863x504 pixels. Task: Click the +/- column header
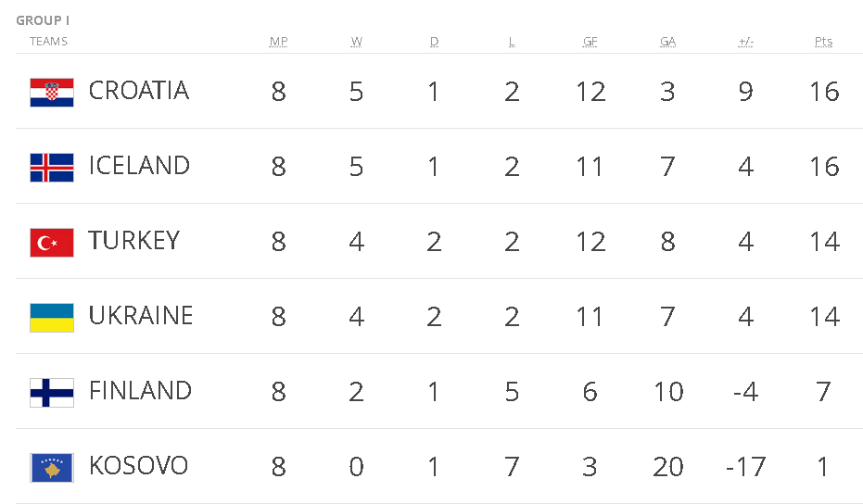click(745, 42)
